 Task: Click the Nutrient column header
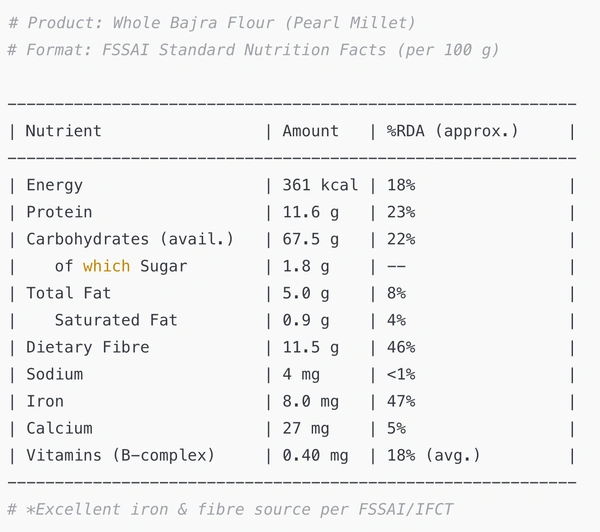(x=63, y=131)
